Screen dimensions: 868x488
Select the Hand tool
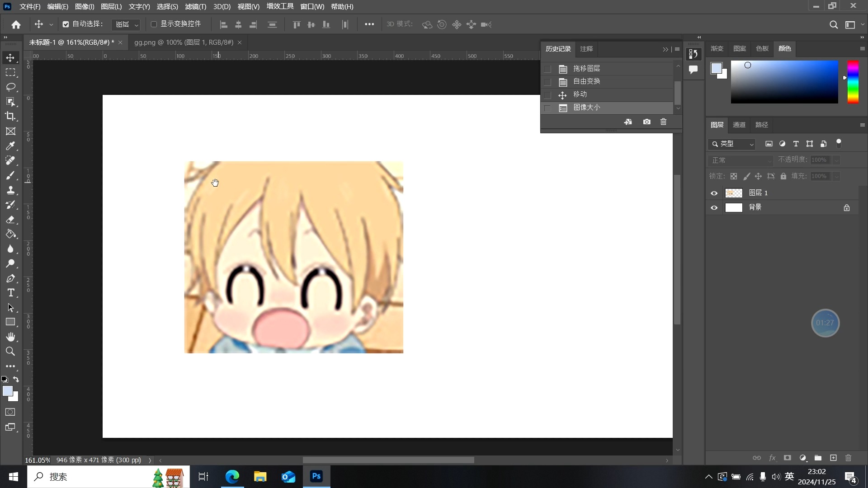tap(10, 337)
